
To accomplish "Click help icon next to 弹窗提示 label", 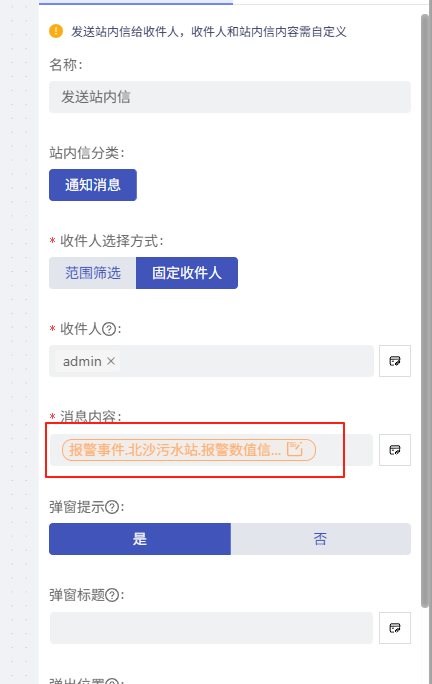I will point(112,507).
